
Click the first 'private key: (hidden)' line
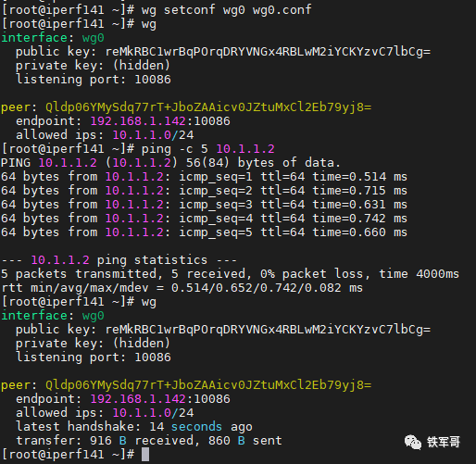click(x=93, y=66)
